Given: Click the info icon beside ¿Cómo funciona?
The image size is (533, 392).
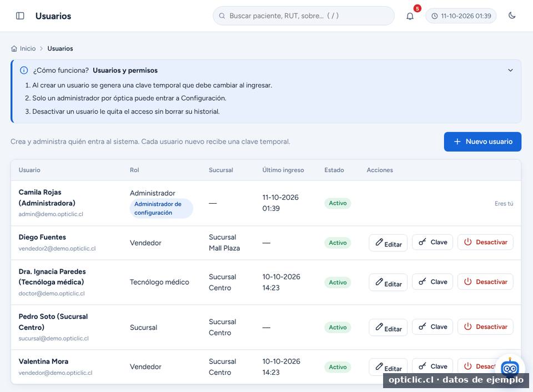Looking at the screenshot, I should [24, 71].
